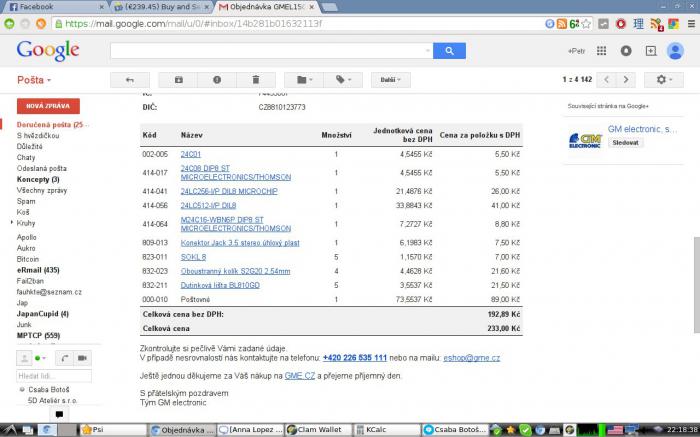The image size is (700, 437).
Task: Open the S hvězdičkou starred folder
Action: [x=38, y=136]
